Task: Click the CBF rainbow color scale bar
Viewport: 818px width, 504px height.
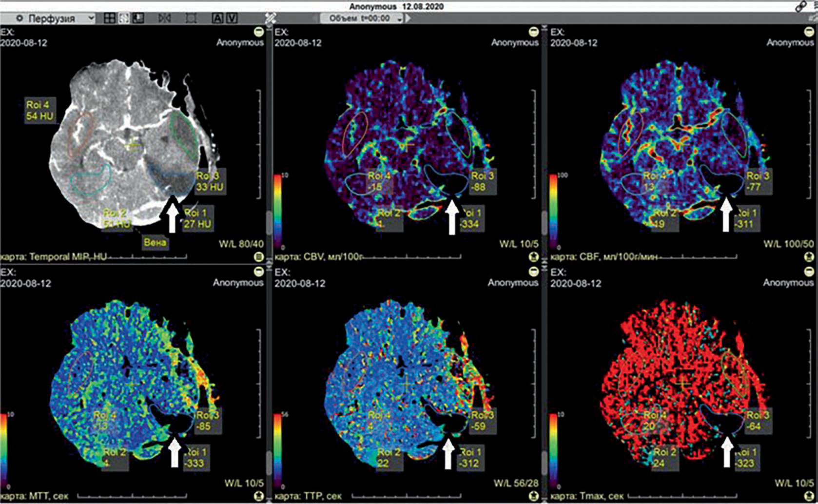Action: point(553,211)
